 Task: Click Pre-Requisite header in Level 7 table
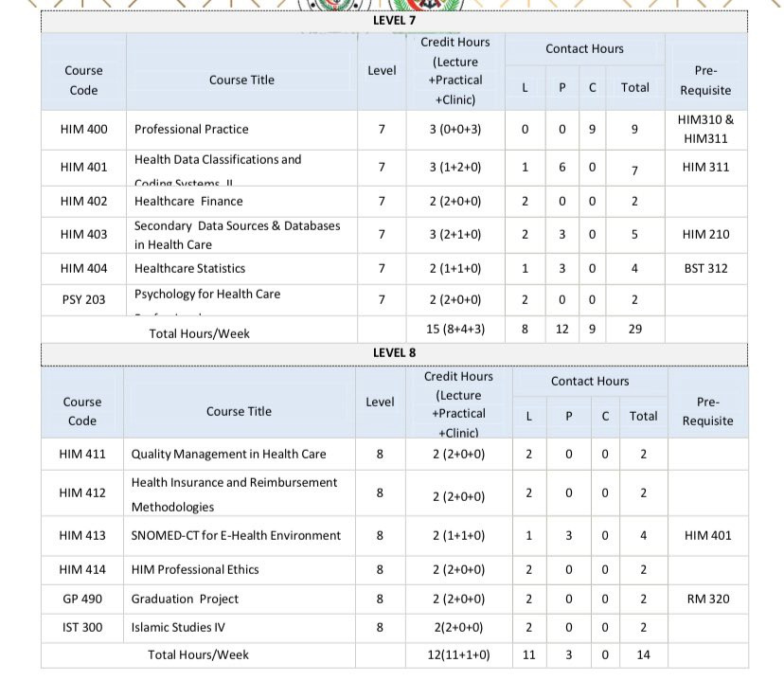point(705,81)
